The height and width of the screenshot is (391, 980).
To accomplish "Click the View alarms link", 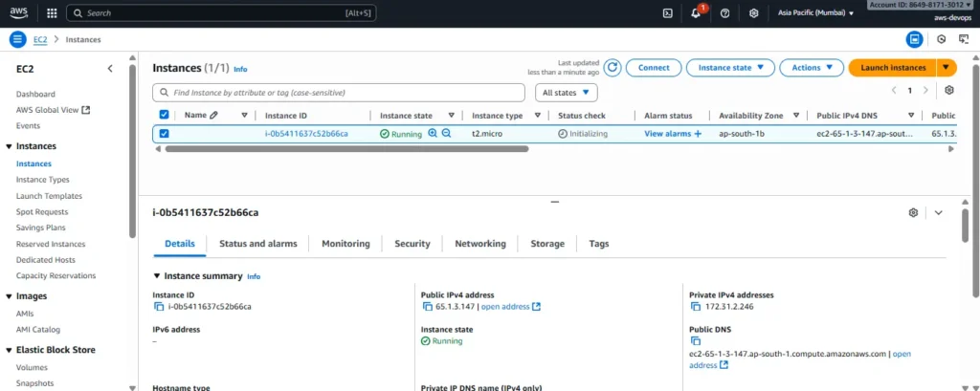I will tap(667, 134).
